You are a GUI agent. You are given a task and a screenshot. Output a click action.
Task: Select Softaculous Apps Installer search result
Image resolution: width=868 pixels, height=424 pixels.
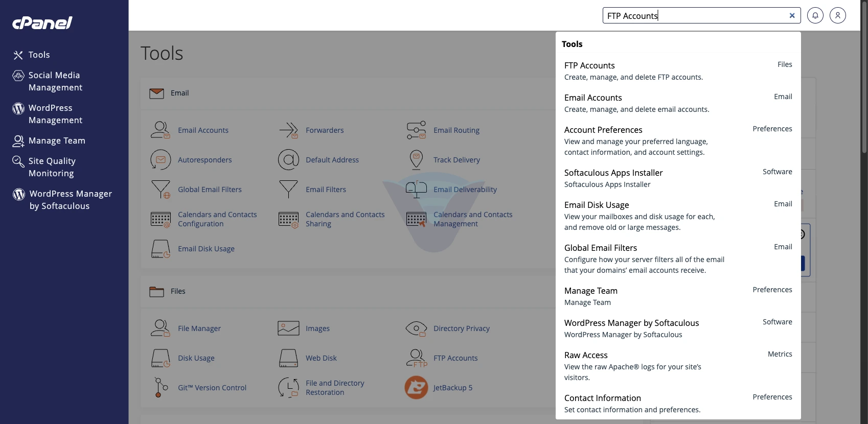(x=678, y=178)
